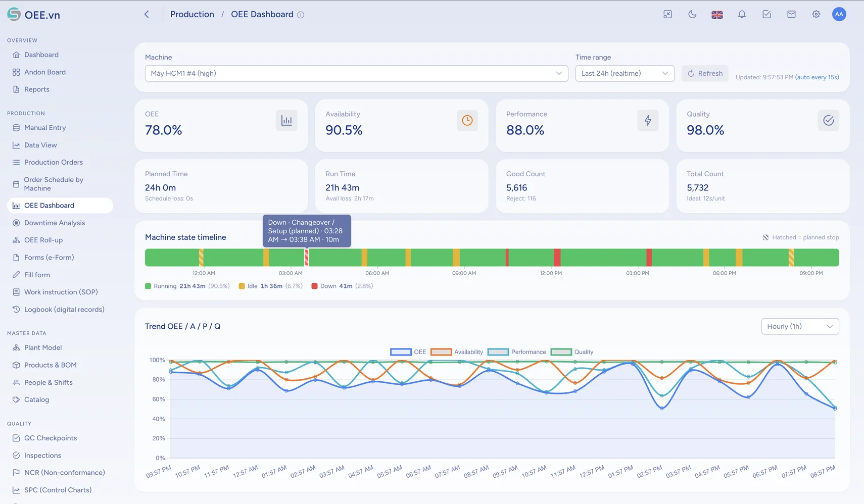Open Plant Model page

click(x=60, y=347)
